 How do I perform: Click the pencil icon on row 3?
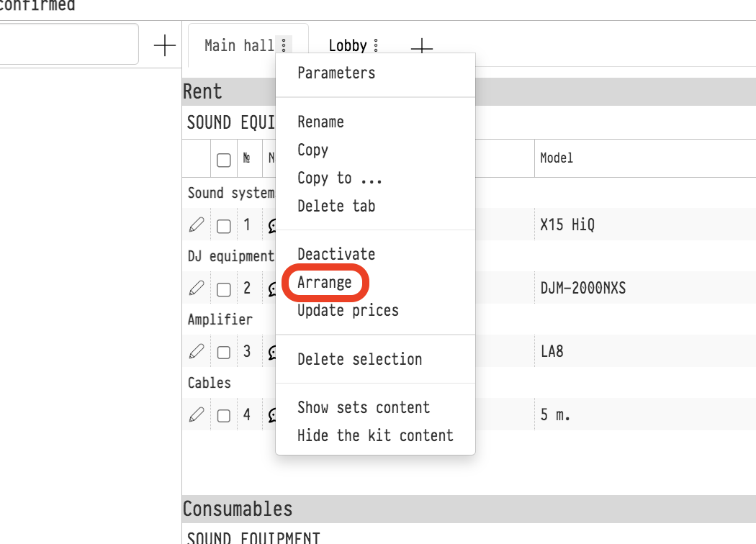click(x=196, y=352)
